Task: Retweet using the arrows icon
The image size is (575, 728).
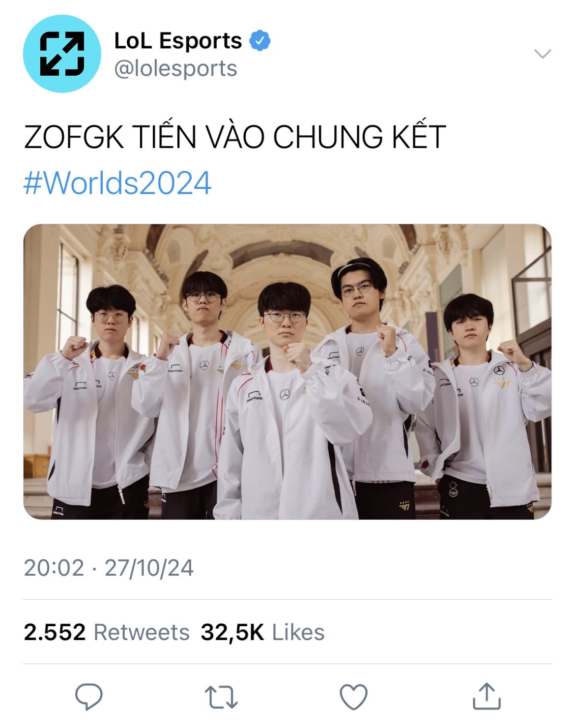Action: click(221, 697)
